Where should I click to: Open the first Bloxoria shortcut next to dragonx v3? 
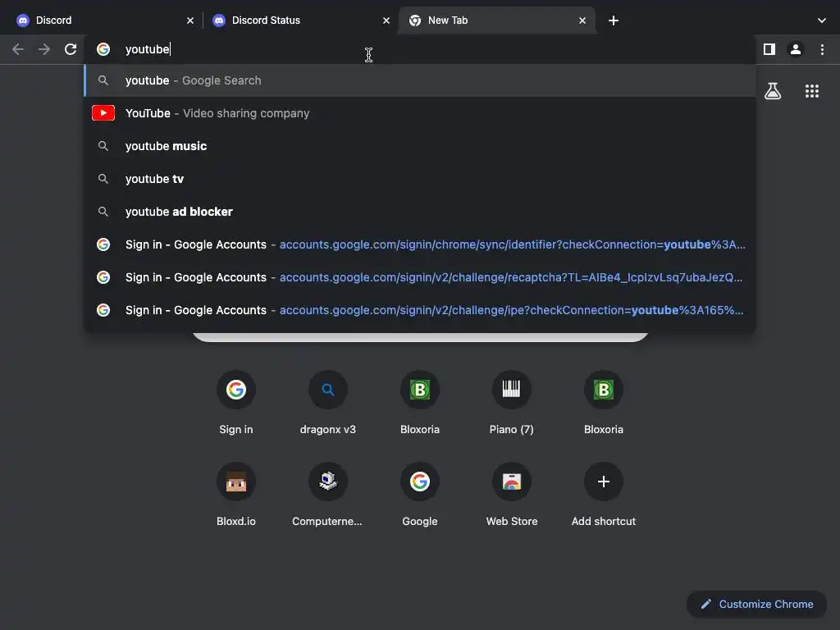pyautogui.click(x=420, y=402)
